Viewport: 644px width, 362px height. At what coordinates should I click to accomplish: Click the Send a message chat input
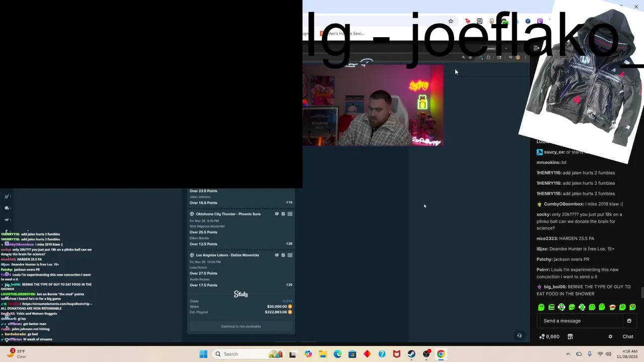point(581,321)
